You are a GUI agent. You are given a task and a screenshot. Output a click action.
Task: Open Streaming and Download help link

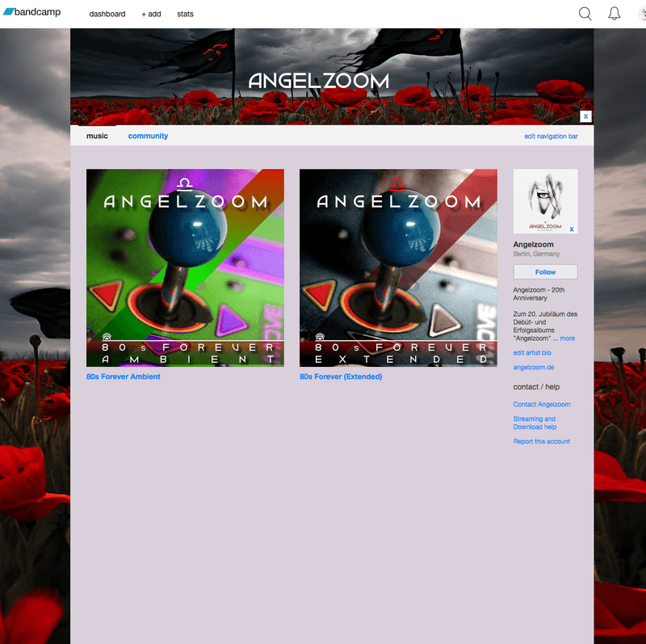[x=535, y=423]
